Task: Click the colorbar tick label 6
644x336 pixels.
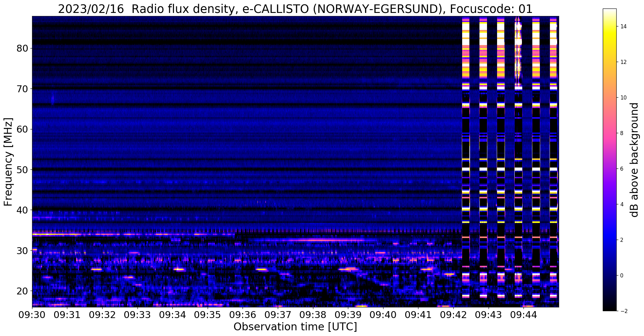Action: [621, 169]
